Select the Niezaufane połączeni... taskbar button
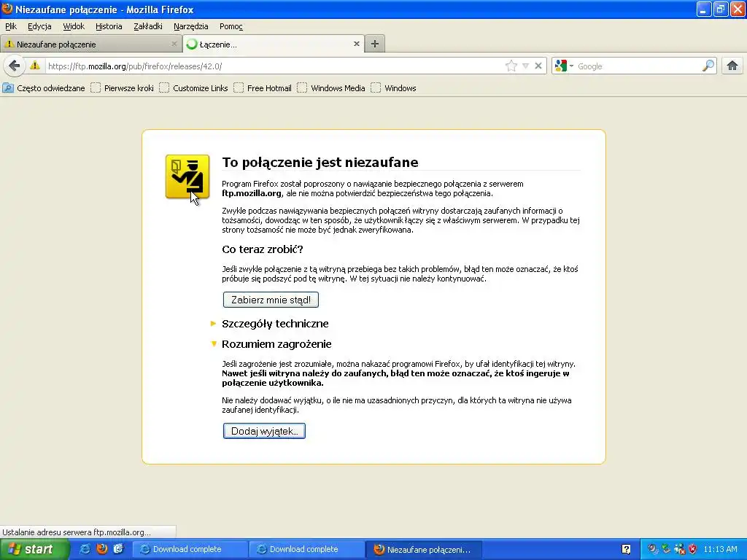This screenshot has height=560, width=747. tap(424, 549)
